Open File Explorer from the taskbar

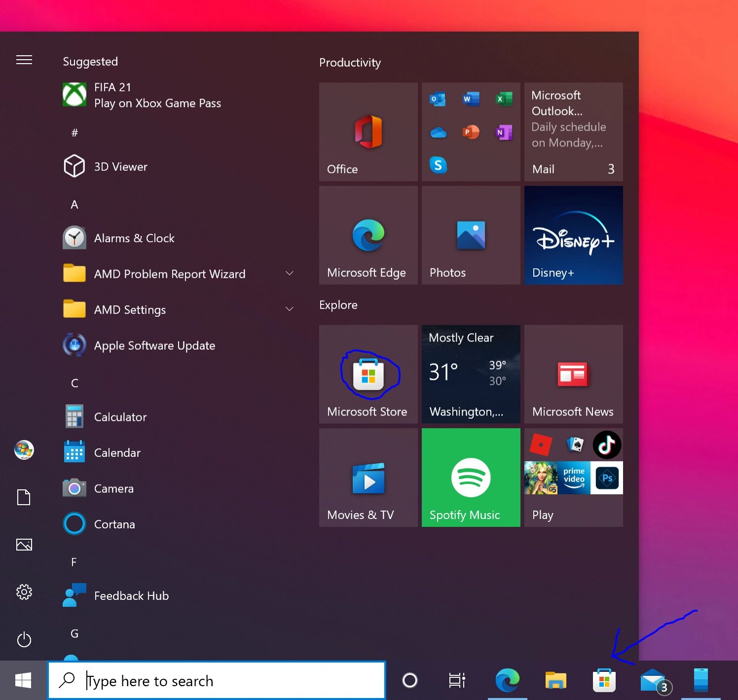[555, 680]
